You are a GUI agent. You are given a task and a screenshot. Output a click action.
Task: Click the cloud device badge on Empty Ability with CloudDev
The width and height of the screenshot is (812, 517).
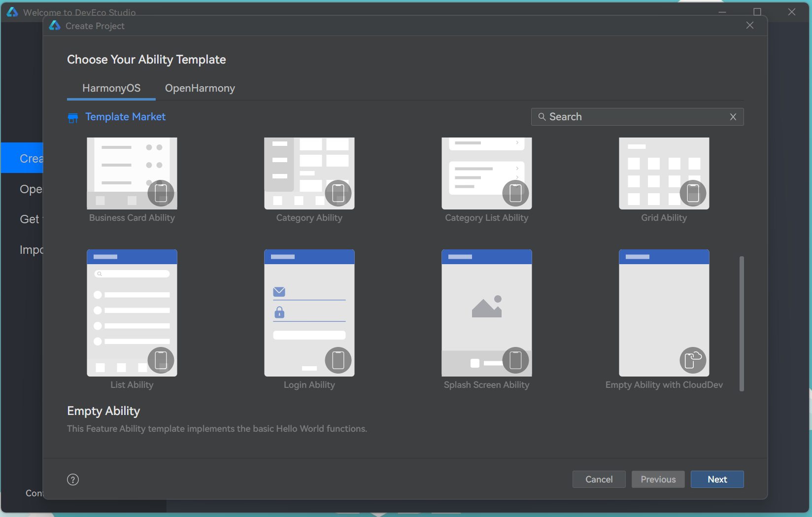(693, 360)
